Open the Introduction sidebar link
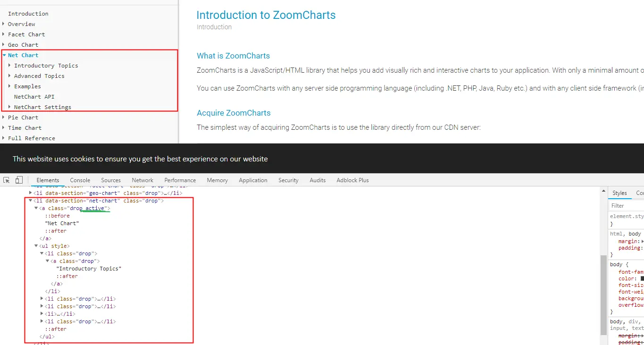 [x=28, y=14]
